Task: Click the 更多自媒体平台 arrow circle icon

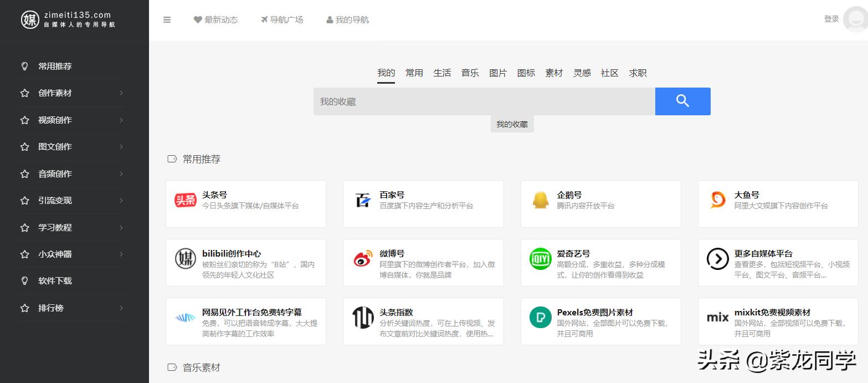Action: [718, 259]
